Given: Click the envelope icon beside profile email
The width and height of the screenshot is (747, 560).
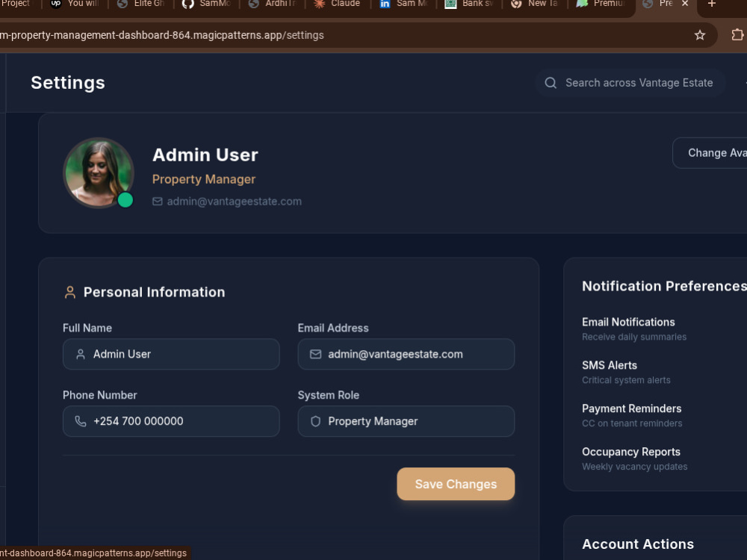Looking at the screenshot, I should point(157,202).
